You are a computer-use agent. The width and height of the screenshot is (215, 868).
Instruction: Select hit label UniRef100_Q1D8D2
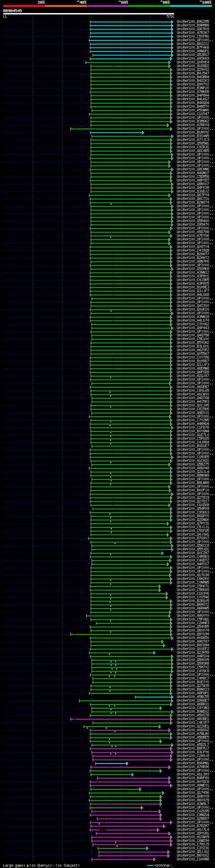pos(193,66)
